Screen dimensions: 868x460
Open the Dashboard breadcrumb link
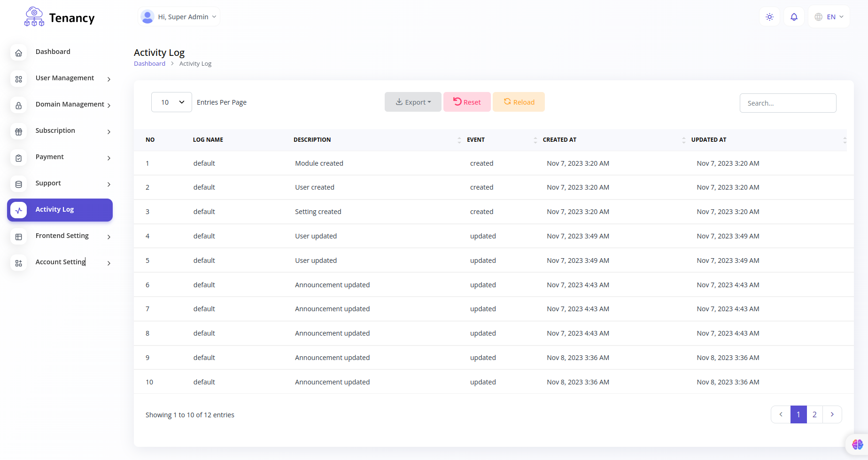point(149,63)
